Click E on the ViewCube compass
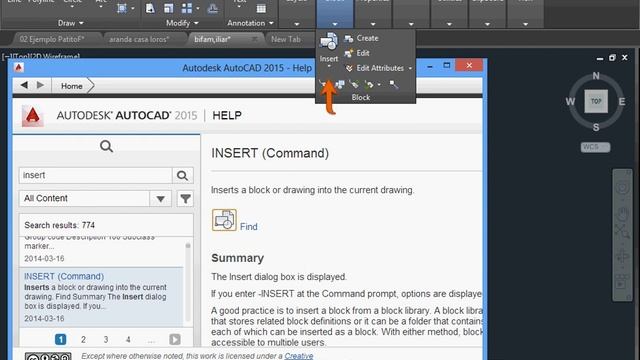 622,102
